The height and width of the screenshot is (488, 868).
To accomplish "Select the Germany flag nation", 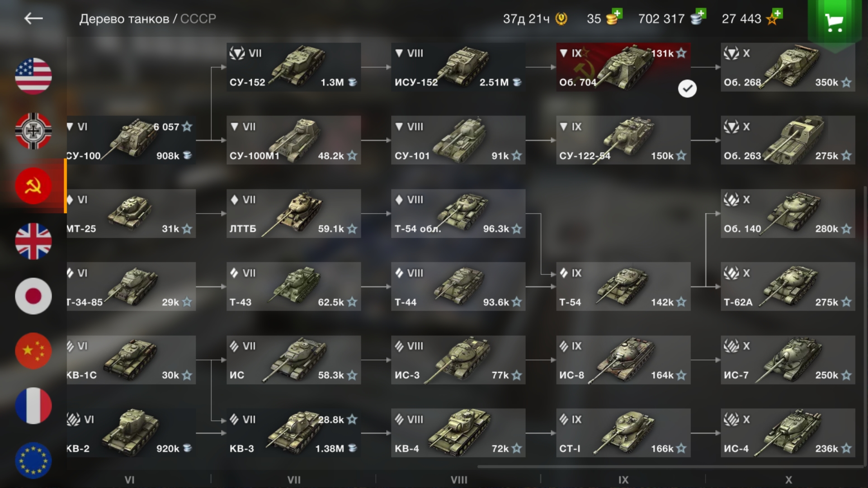I will [33, 131].
